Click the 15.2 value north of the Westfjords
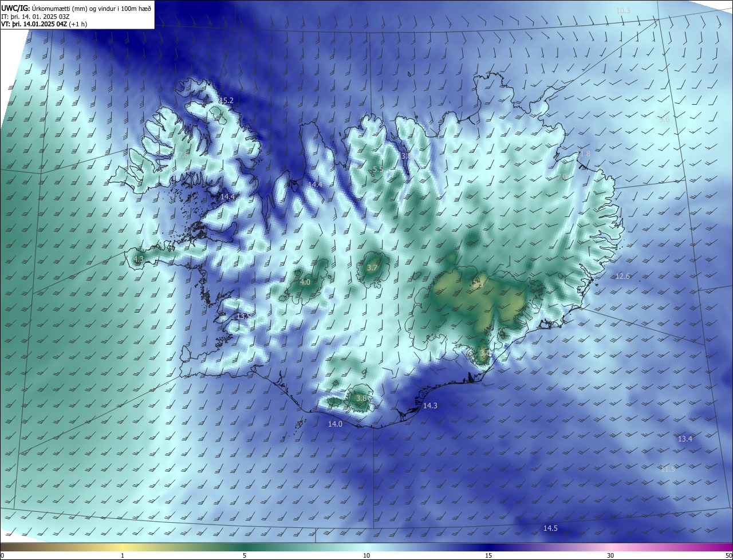 click(227, 100)
